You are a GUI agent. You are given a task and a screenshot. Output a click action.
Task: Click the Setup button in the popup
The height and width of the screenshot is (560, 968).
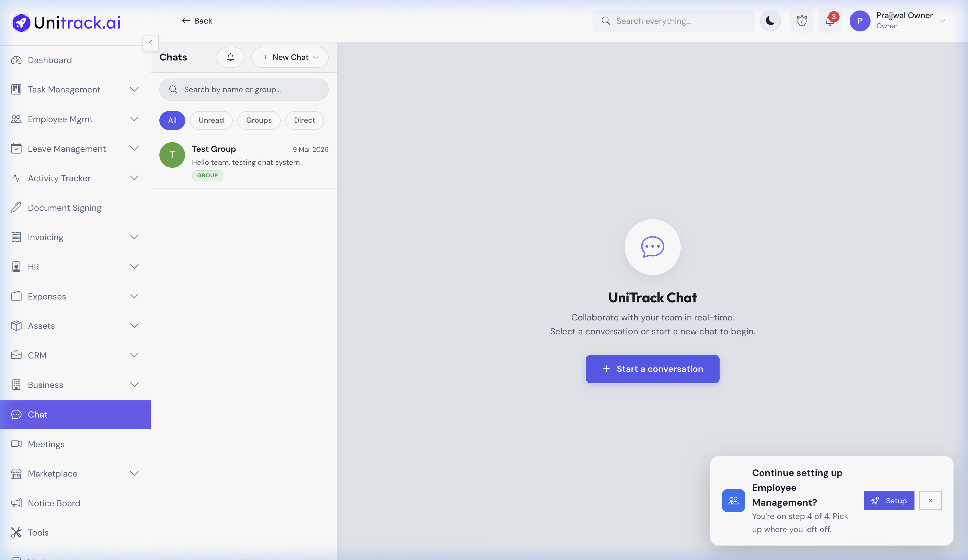point(889,500)
